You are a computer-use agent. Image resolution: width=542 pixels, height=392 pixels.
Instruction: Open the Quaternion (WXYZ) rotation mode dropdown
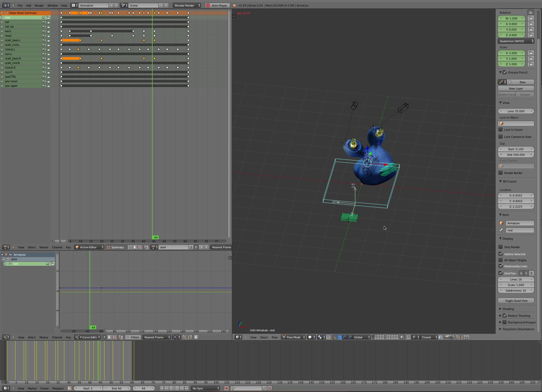coord(516,41)
